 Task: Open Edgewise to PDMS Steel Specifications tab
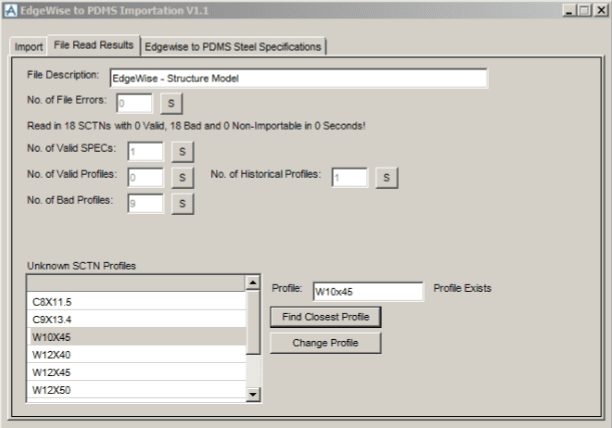click(233, 47)
